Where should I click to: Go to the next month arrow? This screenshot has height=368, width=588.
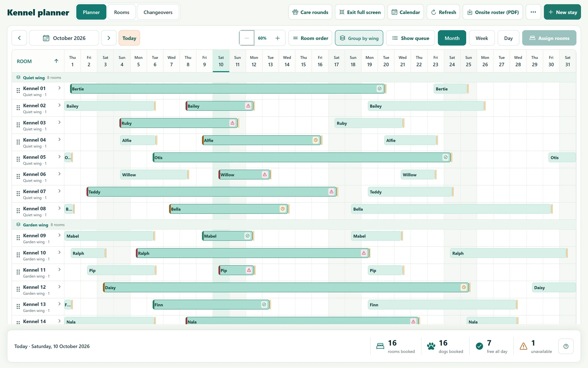(x=109, y=38)
